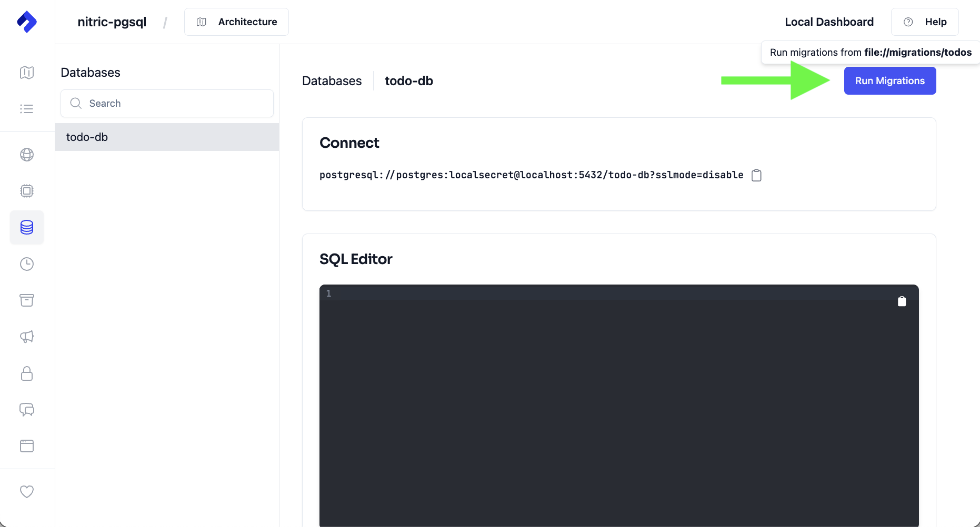Open the list view sidebar icon
The width and height of the screenshot is (980, 527).
(x=27, y=109)
